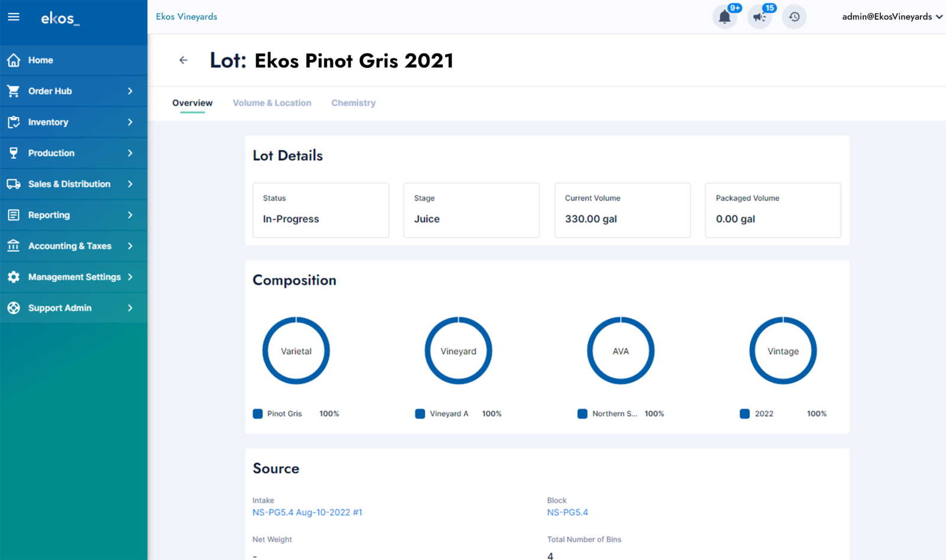Image resolution: width=946 pixels, height=560 pixels.
Task: Click the Total Number of Bins label
Action: click(x=584, y=539)
